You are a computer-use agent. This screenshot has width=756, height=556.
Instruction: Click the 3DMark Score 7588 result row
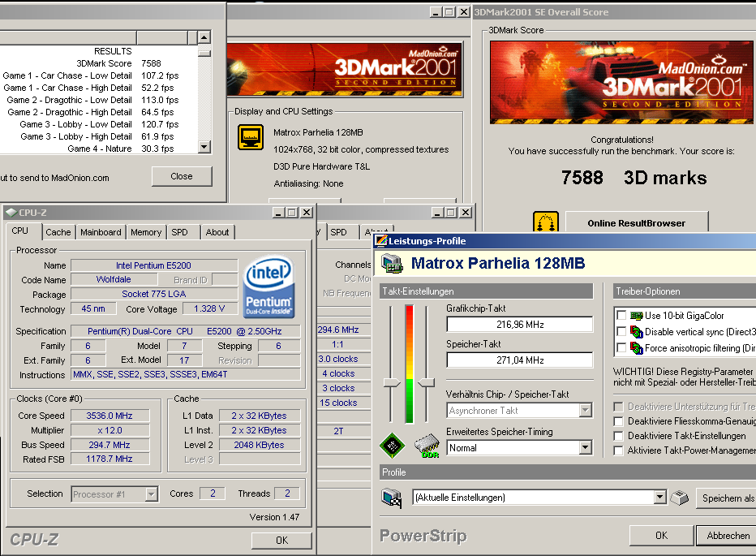(x=98, y=63)
